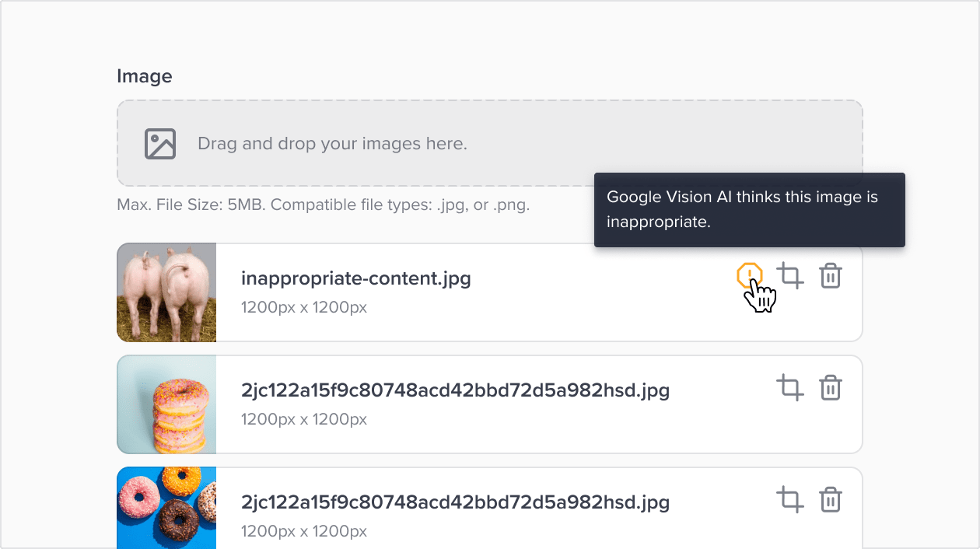
Task: Click the bottom image's filename label
Action: tap(454, 502)
